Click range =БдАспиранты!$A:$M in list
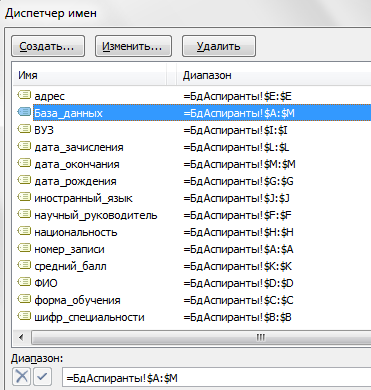This screenshot has height=390, width=371. point(239,113)
